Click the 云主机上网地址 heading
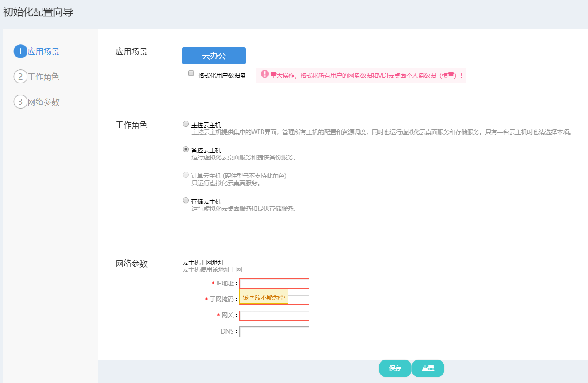The width and height of the screenshot is (588, 383). (203, 263)
